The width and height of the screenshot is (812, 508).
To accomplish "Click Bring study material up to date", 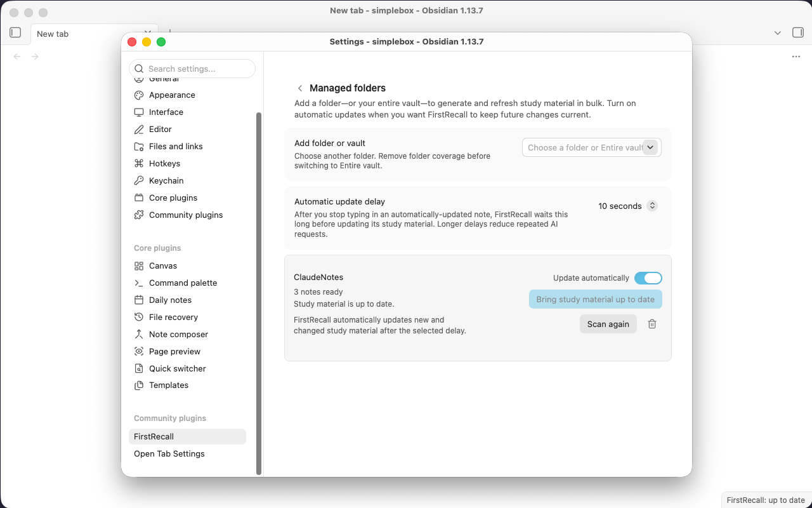I will click(x=596, y=300).
